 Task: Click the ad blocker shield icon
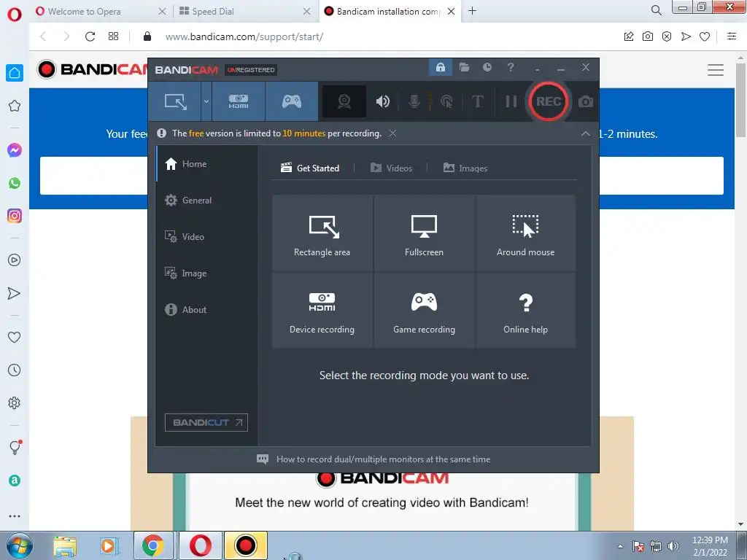pos(667,36)
